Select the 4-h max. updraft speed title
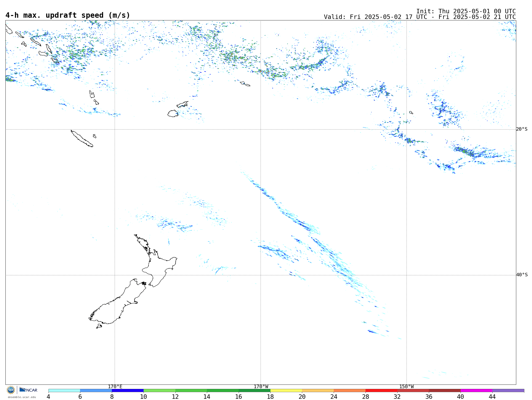Viewport: 532px width, 400px height. [68, 15]
